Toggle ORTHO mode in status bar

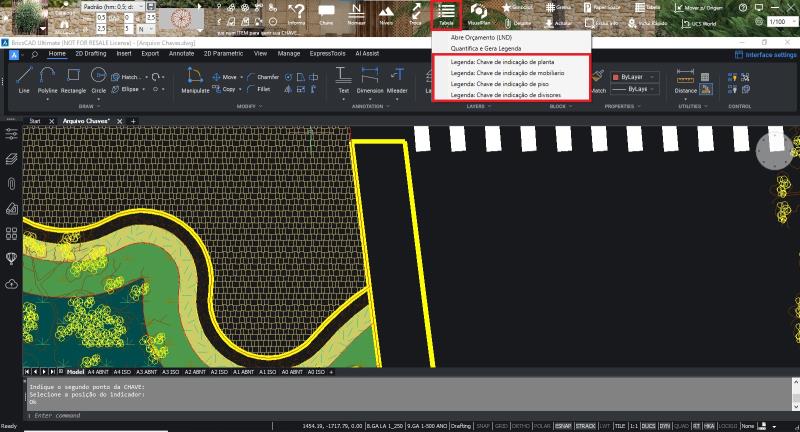point(520,426)
